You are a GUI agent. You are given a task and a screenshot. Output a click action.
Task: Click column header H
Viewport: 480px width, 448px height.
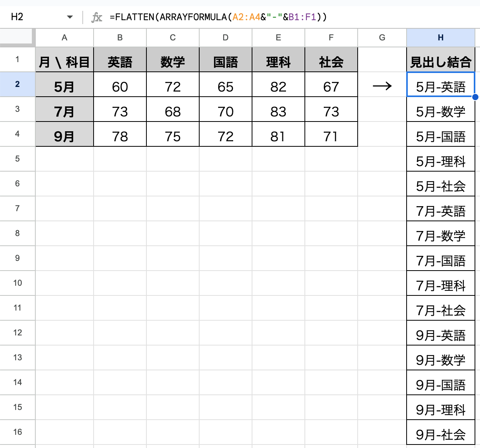pyautogui.click(x=440, y=37)
